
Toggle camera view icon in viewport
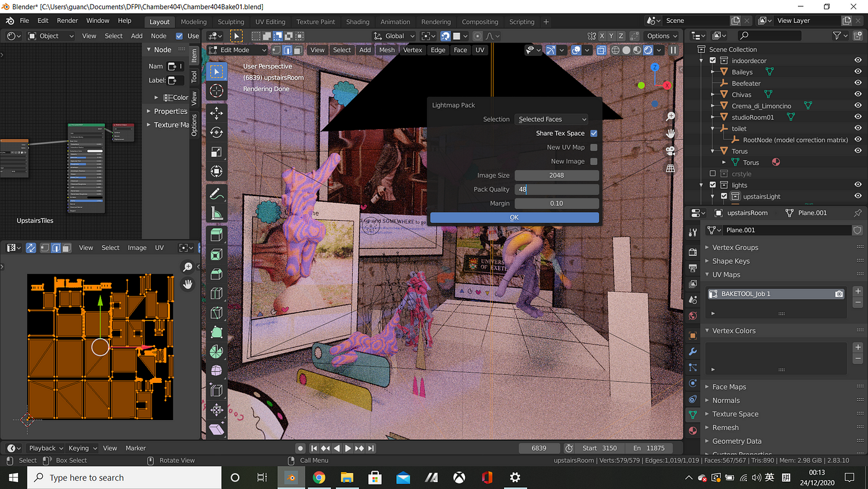tap(670, 151)
